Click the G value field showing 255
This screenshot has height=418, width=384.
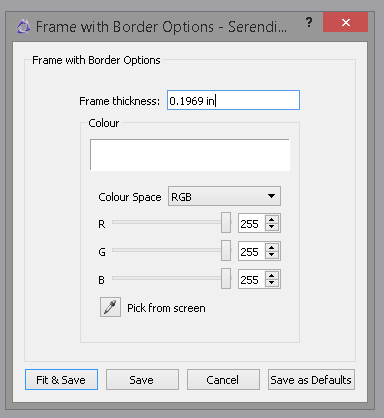[252, 251]
